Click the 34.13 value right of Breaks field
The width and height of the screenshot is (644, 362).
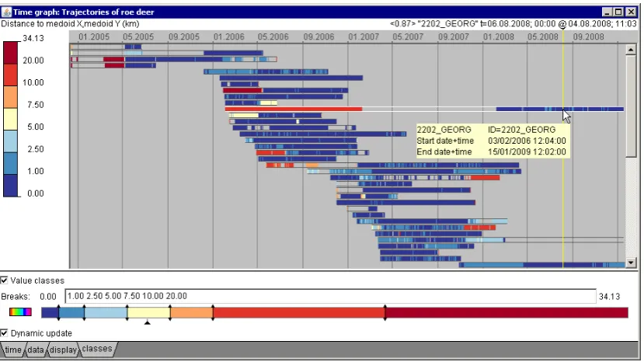(x=609, y=297)
